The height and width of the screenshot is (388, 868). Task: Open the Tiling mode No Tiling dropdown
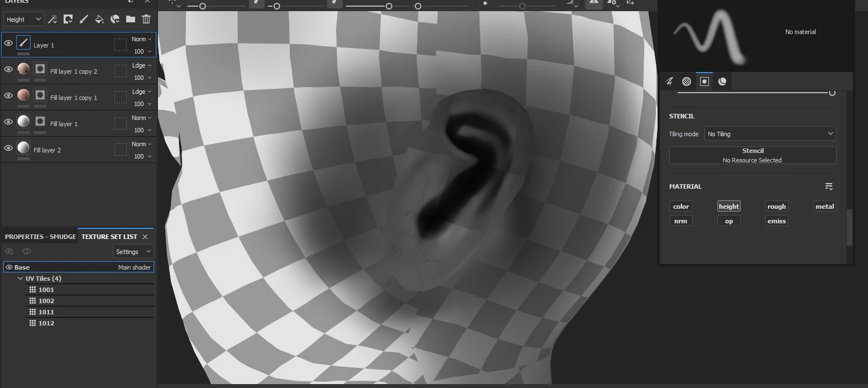pyautogui.click(x=770, y=134)
